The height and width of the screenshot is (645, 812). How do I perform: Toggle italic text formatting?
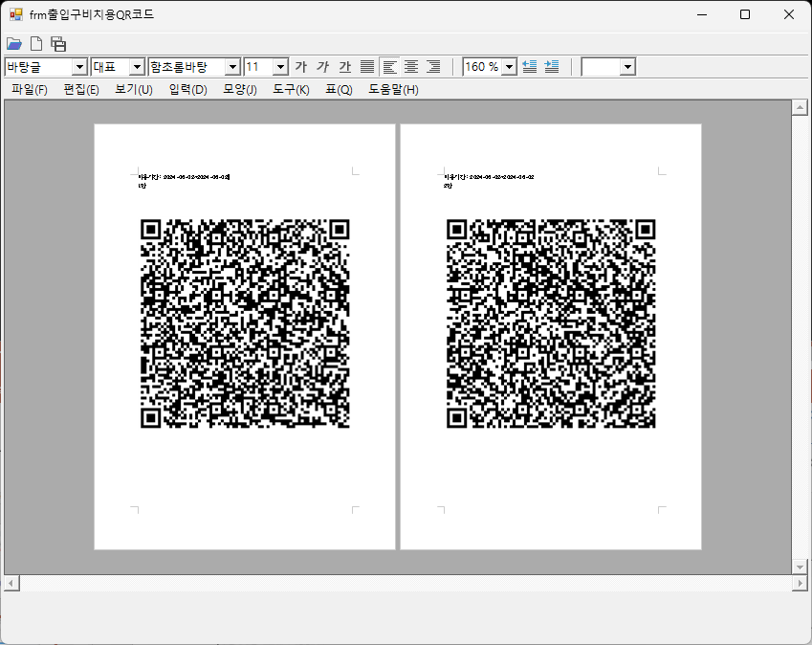(322, 66)
